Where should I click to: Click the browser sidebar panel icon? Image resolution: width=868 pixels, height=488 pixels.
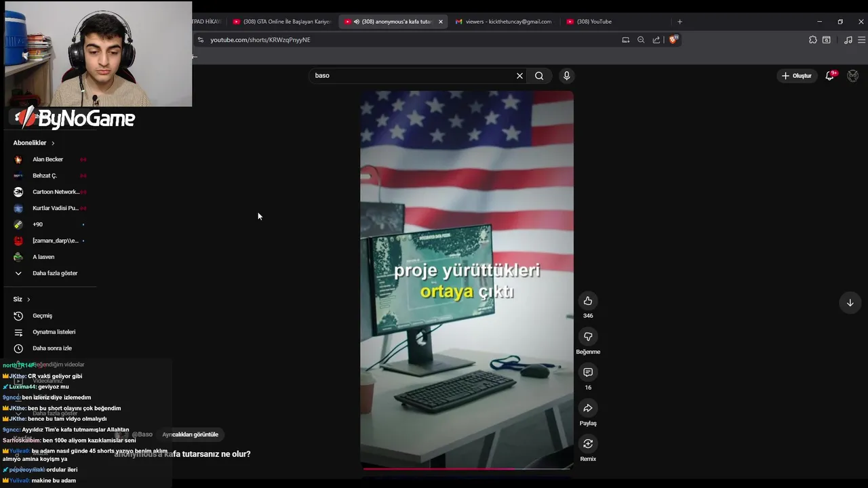tap(827, 40)
